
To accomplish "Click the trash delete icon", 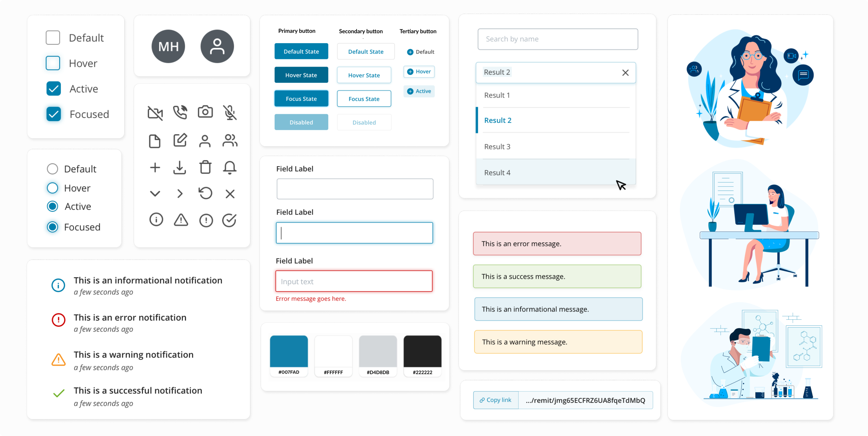I will click(x=205, y=167).
